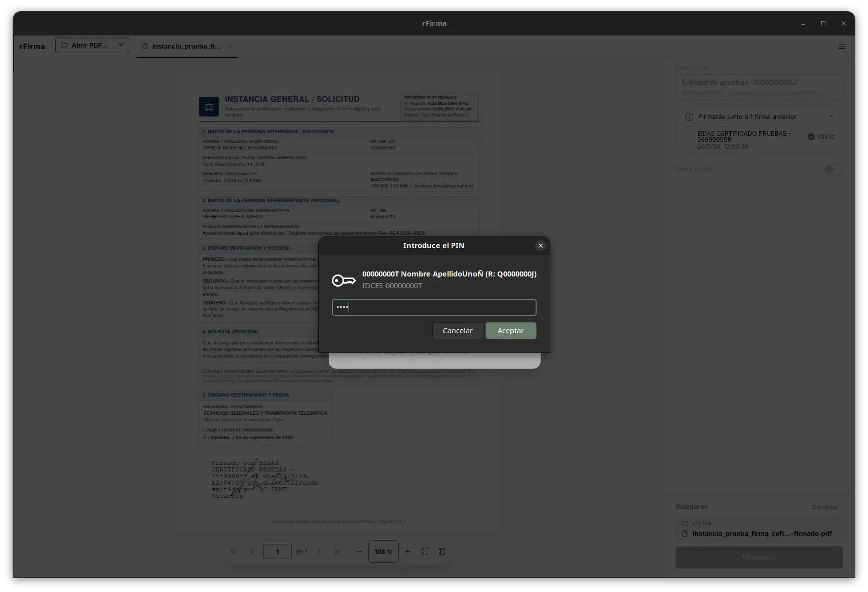Click the fit-to-page icon

coord(425,551)
